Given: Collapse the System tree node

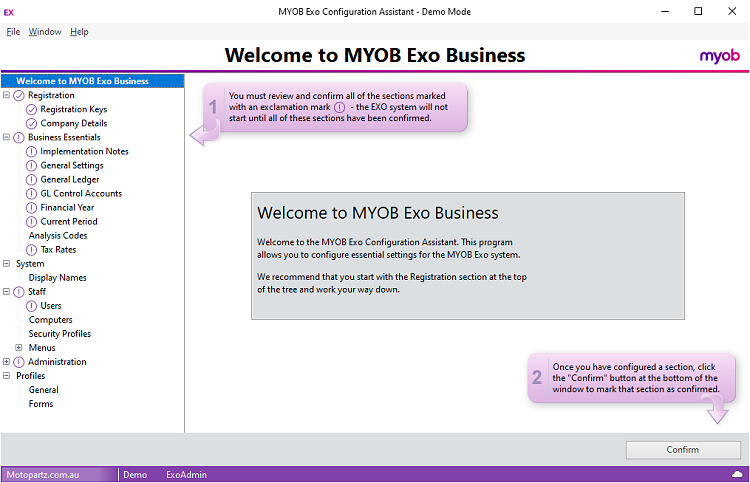Looking at the screenshot, I should click(x=6, y=263).
